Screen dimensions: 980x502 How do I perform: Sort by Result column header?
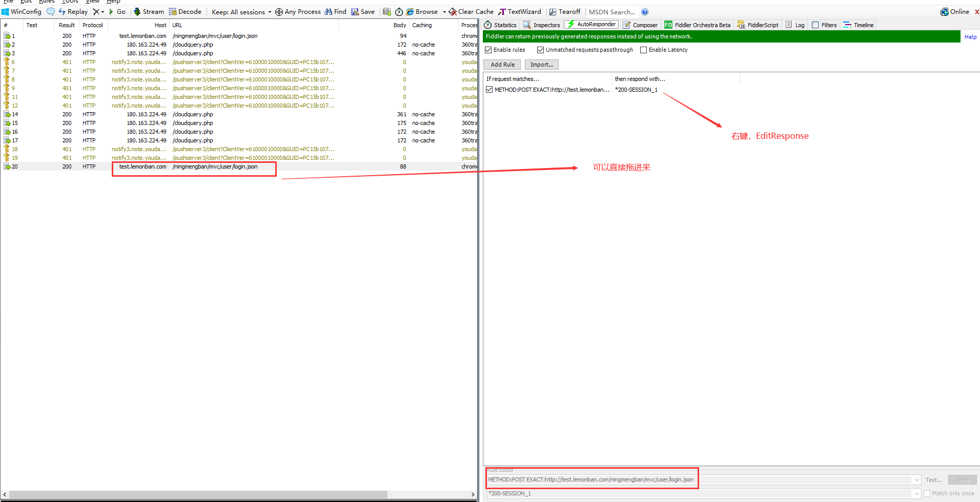point(67,25)
